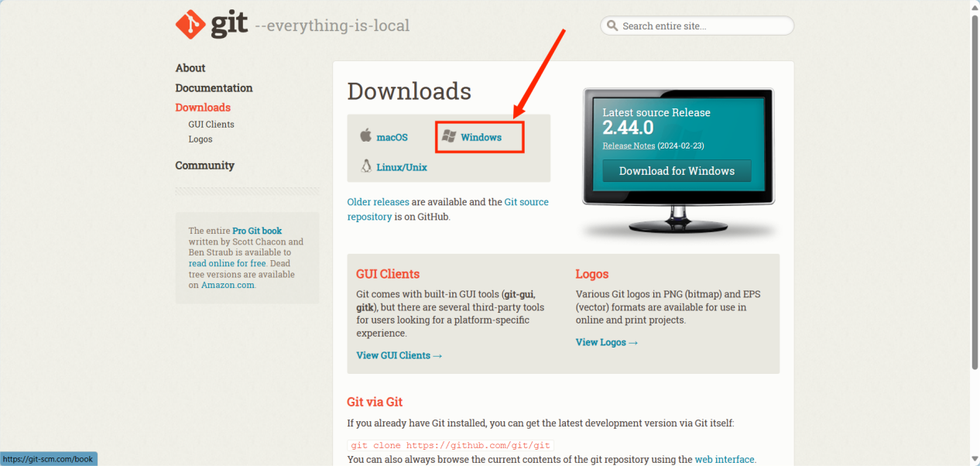This screenshot has width=980, height=466.
Task: Click the Windows logo icon
Action: (x=448, y=137)
